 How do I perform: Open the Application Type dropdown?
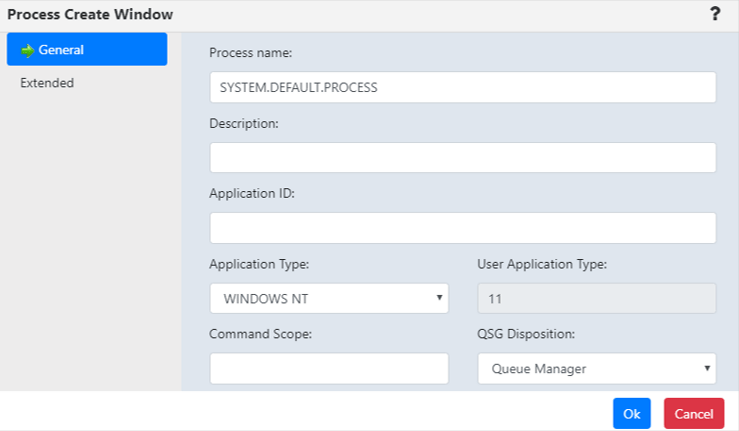click(x=329, y=299)
